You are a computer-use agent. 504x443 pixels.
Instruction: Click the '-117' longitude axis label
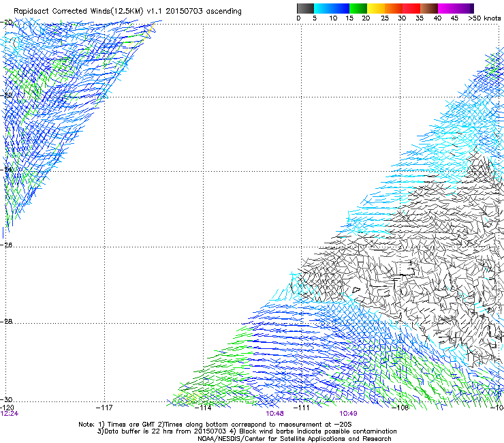104,408
